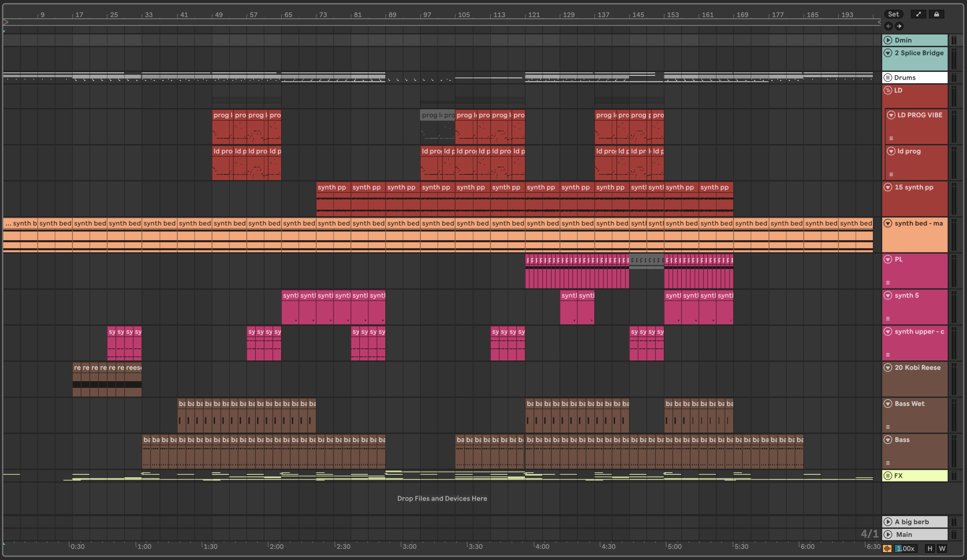Unfold the Main track
The width and height of the screenshot is (967, 560).
pyautogui.click(x=888, y=534)
